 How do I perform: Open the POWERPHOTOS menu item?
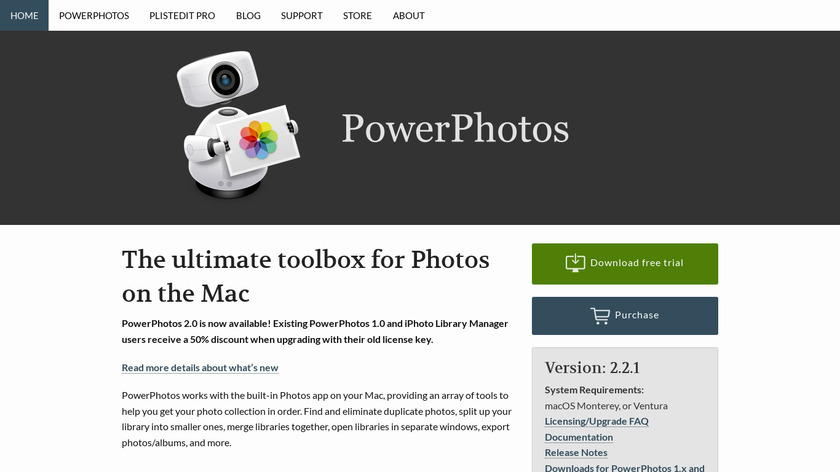pos(94,16)
